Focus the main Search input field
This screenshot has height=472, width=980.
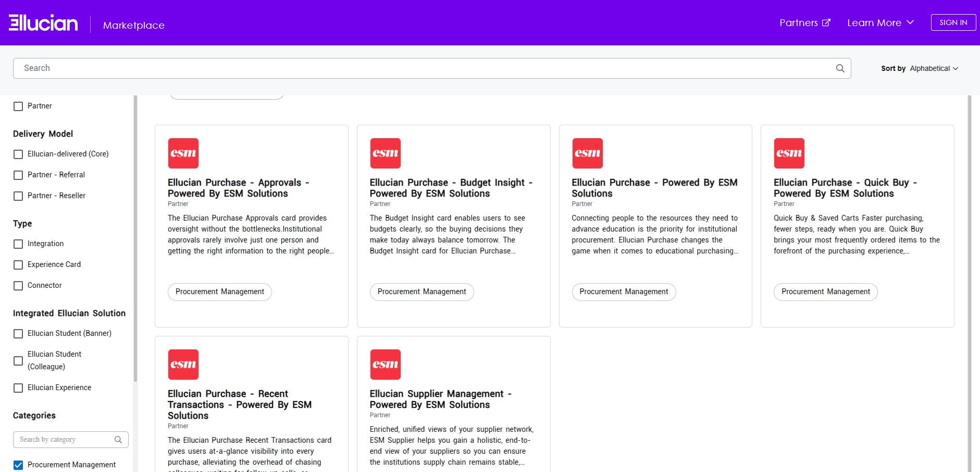[432, 68]
